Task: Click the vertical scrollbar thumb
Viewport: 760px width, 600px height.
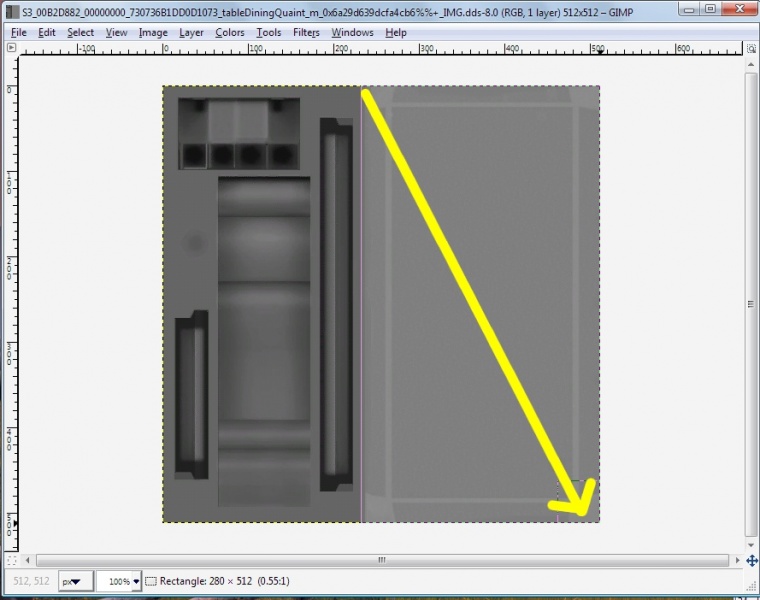Action: 750,304
